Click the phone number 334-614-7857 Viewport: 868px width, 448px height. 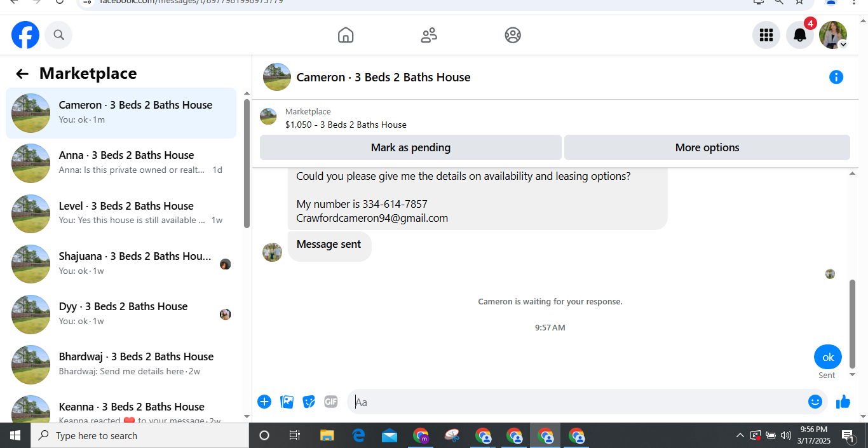[395, 204]
